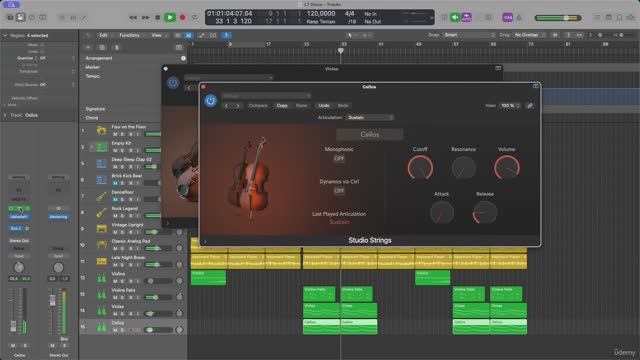The width and height of the screenshot is (640, 360).
Task: Click the Duplicate Track button above the track list
Action: 102,47
